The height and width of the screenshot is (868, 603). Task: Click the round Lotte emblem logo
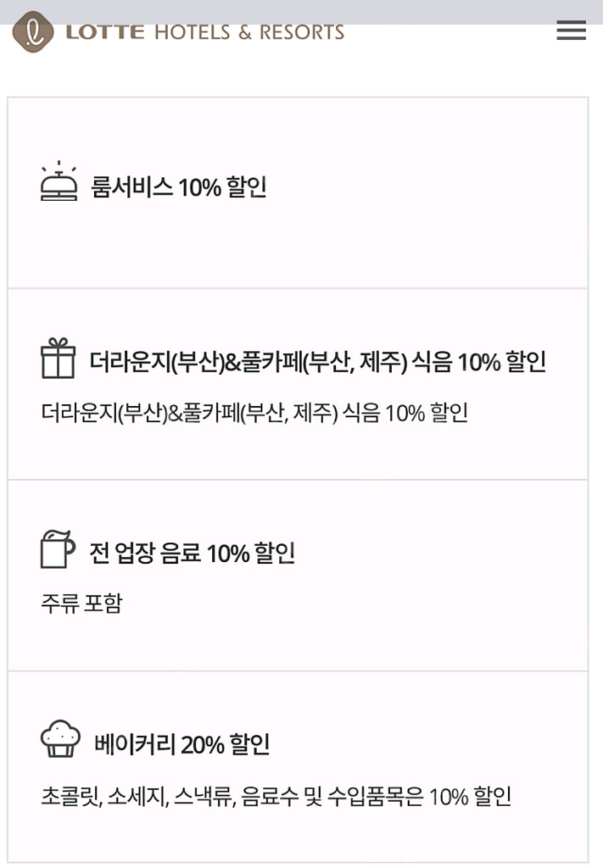coord(32,32)
